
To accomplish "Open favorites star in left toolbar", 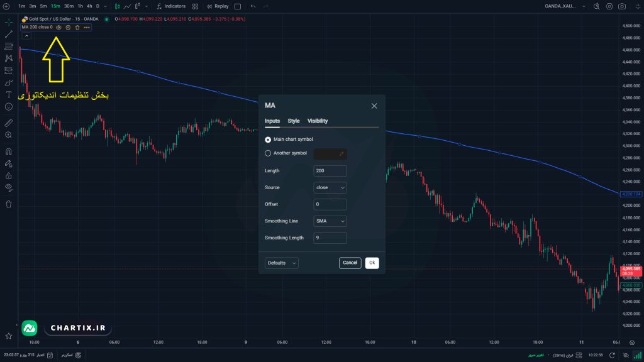I will point(9,336).
